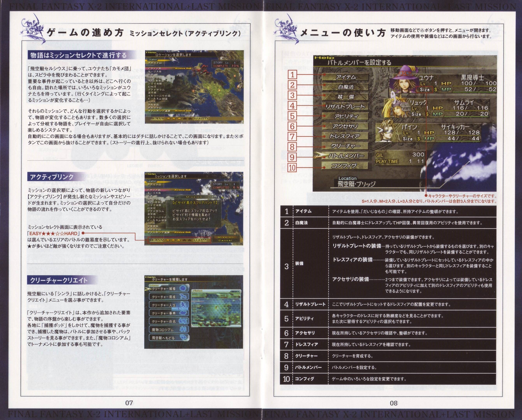Click the red numbered box 10

(293, 168)
